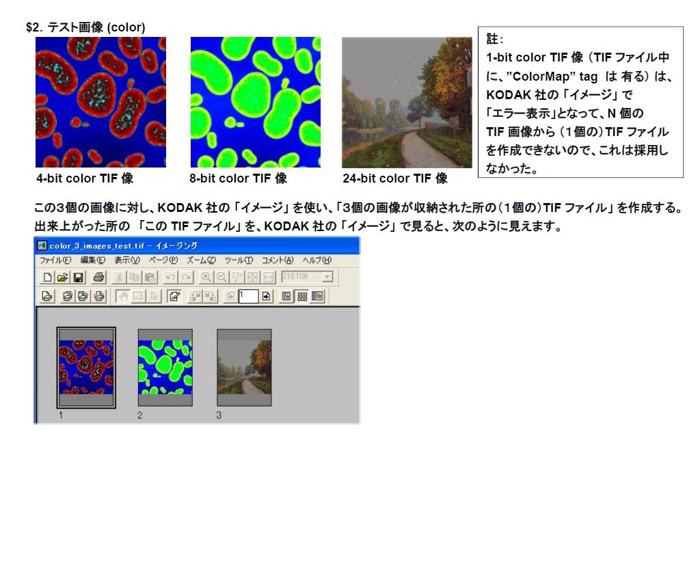The image size is (700, 588).
Task: Switch to one page view
Action: (x=286, y=296)
